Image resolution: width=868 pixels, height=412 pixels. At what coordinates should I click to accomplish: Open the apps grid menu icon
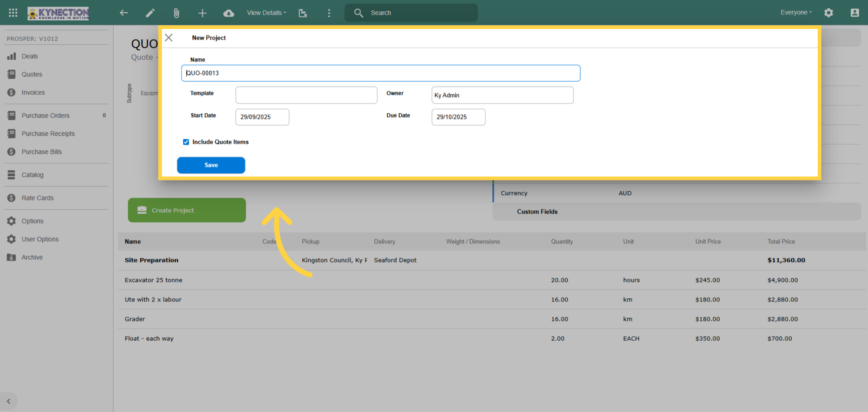click(x=13, y=13)
